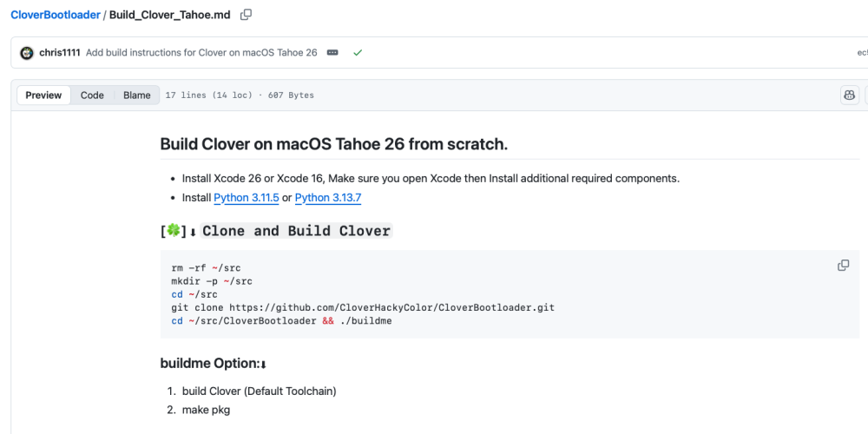Click 'Clone and Build Clover' heading

(296, 231)
